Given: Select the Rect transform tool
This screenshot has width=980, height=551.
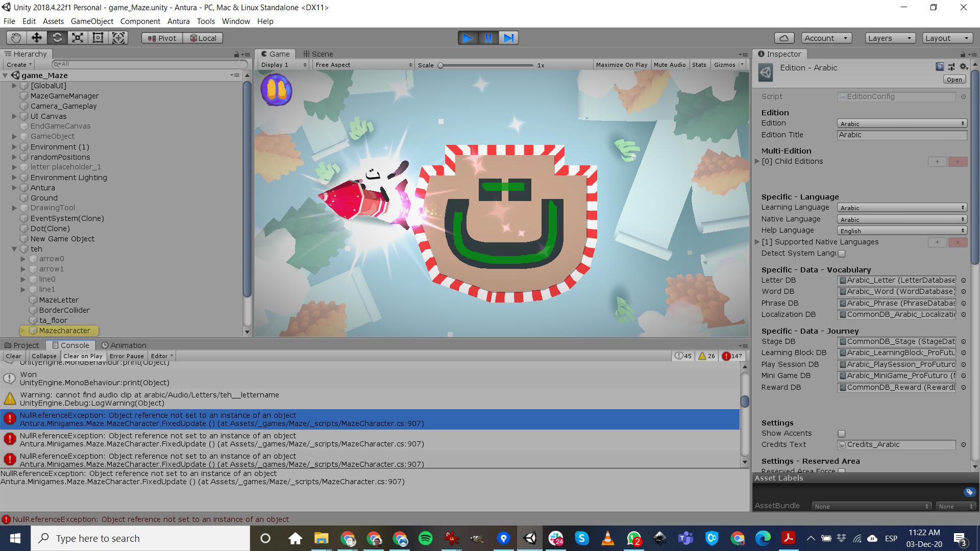Looking at the screenshot, I should pos(97,37).
